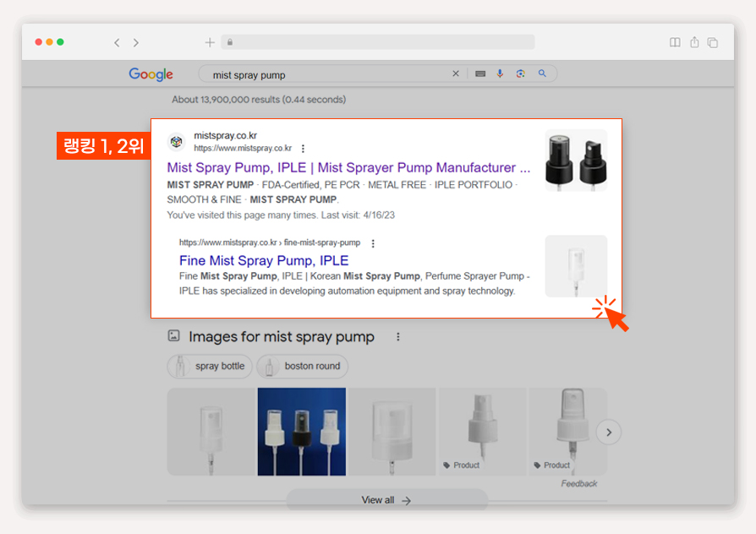Click the mistspray.co.kr site favicon
The image size is (756, 534).
[177, 142]
